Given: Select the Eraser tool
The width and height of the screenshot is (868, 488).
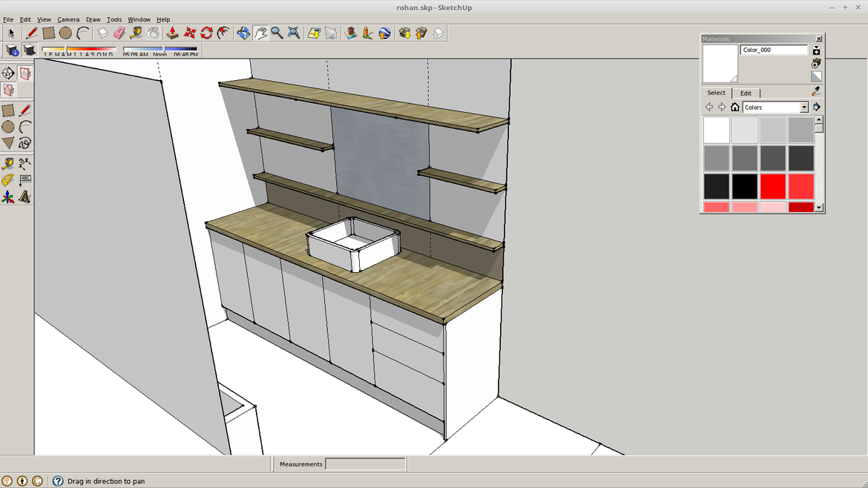Looking at the screenshot, I should pyautogui.click(x=118, y=33).
